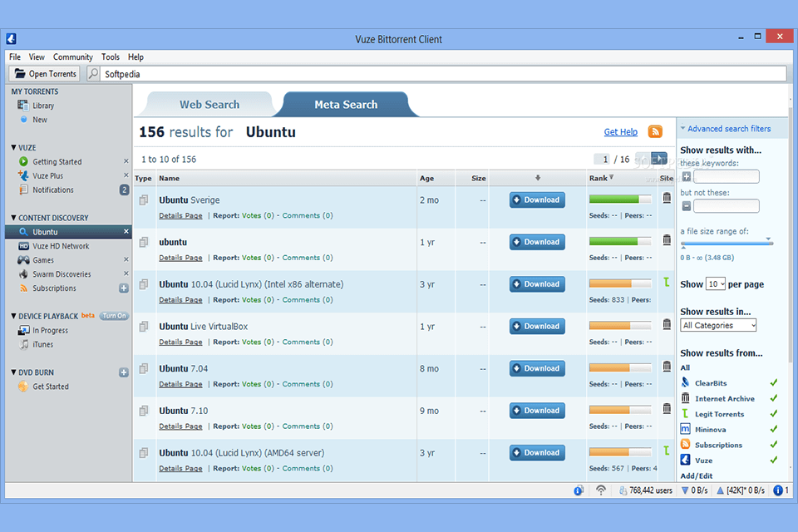798x532 pixels.
Task: Click the search magnifier icon in toolbar
Action: pos(93,74)
